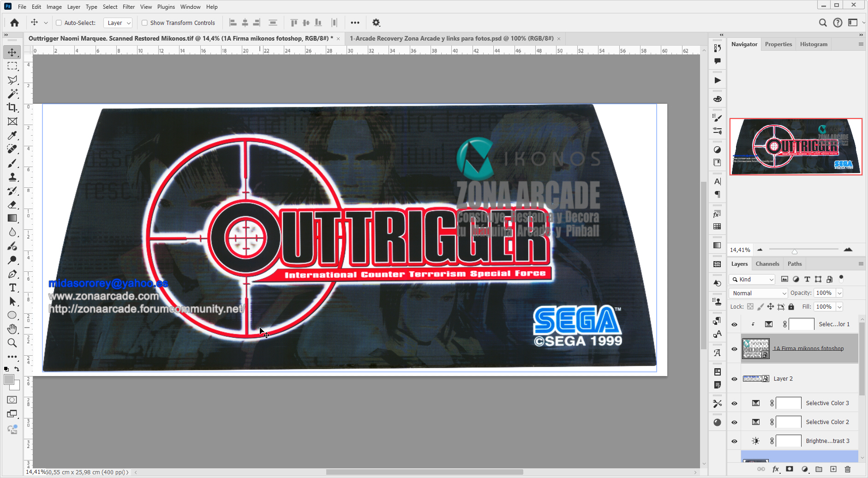Click the more alignment options ellipsis
Screen dimensions: 868x478
(355, 23)
